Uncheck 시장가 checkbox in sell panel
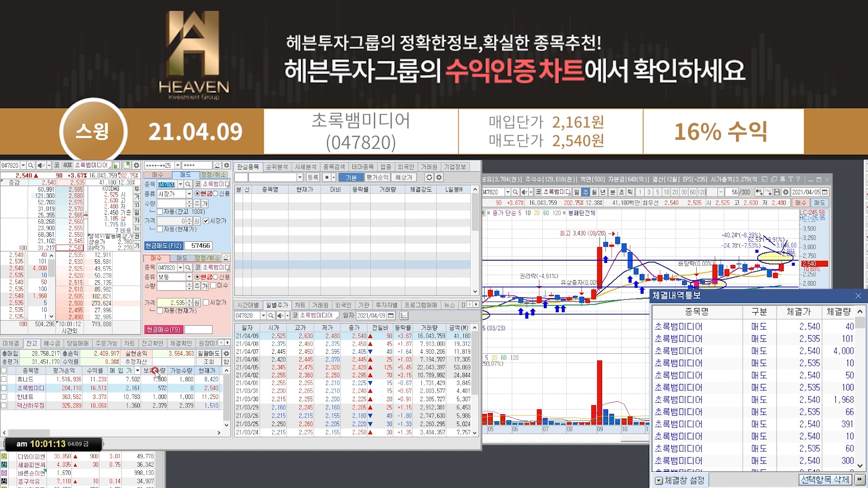Image resolution: width=868 pixels, height=488 pixels. coord(206,221)
